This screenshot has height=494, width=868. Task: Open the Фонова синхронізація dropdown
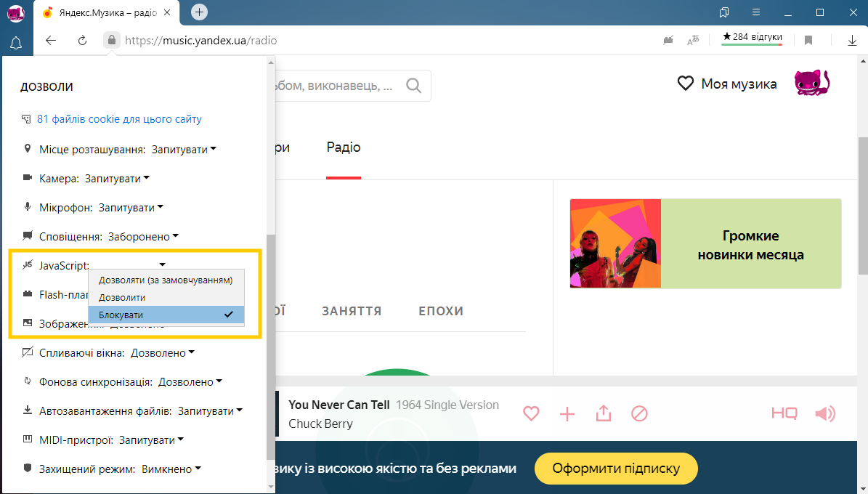[x=190, y=382]
